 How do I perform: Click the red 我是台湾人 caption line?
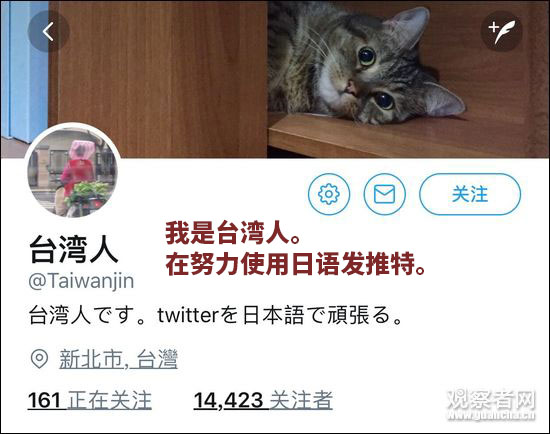click(234, 233)
